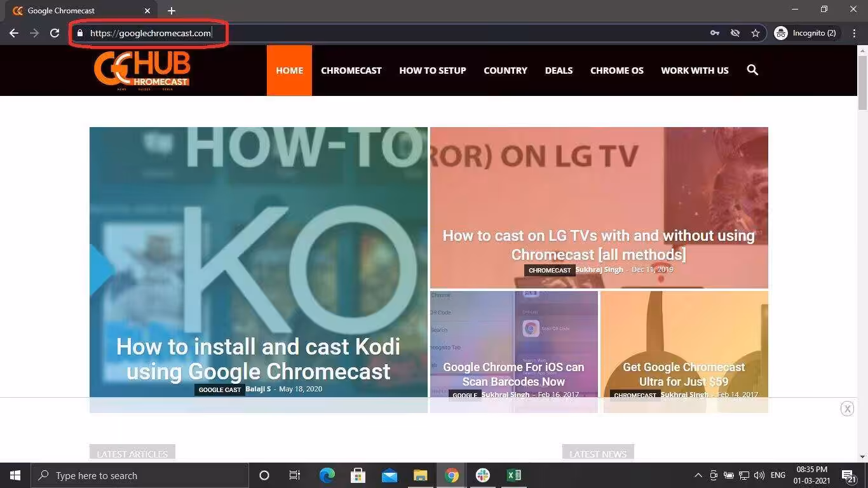Click the GC Hub Chromecast logo
The image size is (868, 488).
pos(142,71)
